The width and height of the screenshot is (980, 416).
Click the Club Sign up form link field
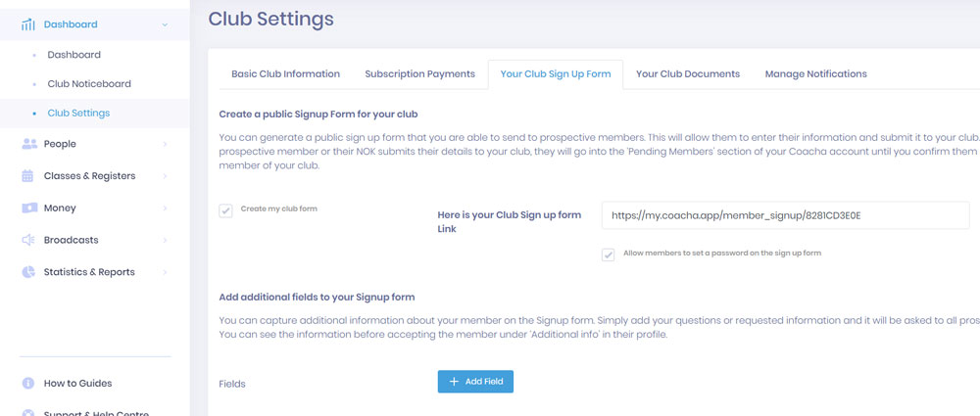coord(786,215)
